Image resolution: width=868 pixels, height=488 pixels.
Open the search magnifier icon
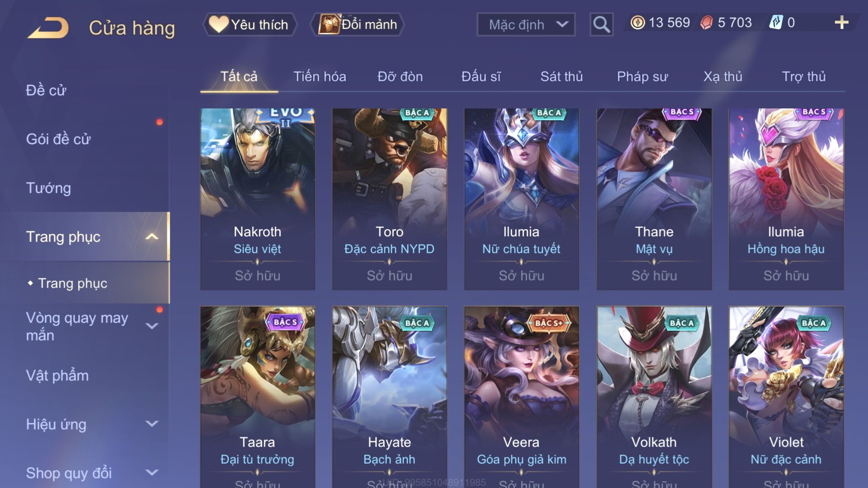[x=601, y=24]
